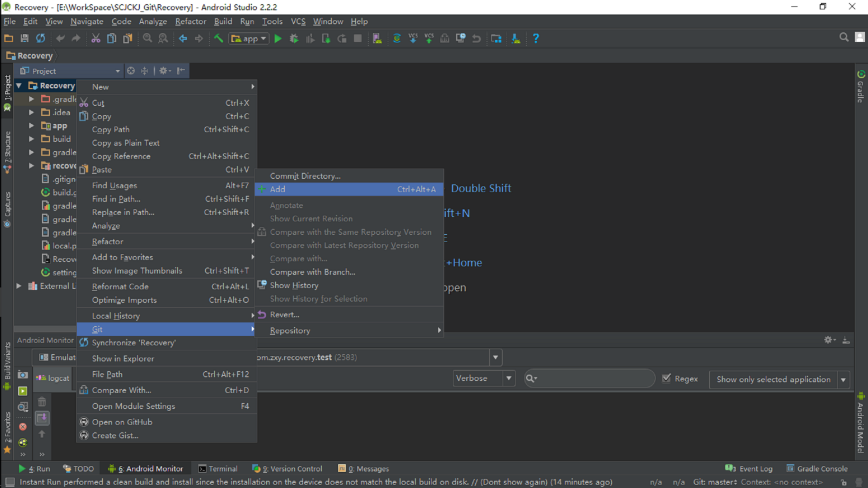Viewport: 868px width, 488px height.
Task: Collapse the Recovery root tree node
Action: coord(19,85)
